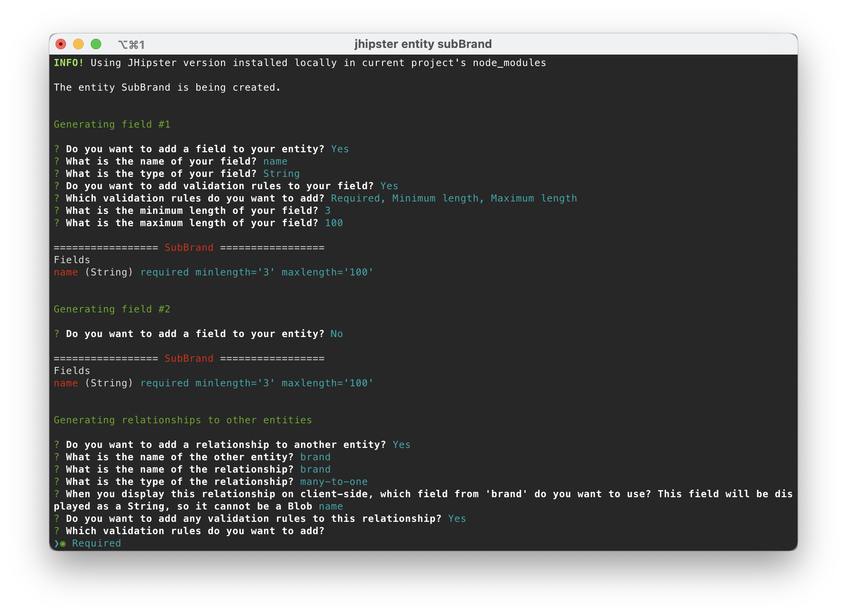Click the 'many-to-one' relationship type answer
This screenshot has width=847, height=616.
click(334, 482)
